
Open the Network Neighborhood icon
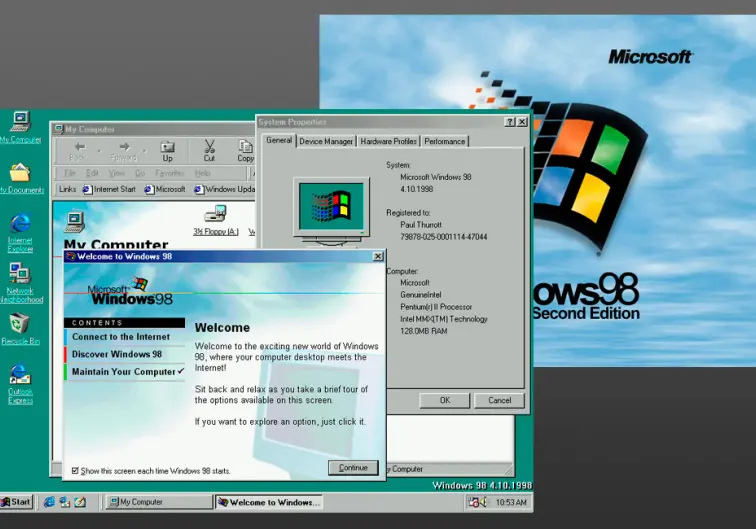pos(20,275)
